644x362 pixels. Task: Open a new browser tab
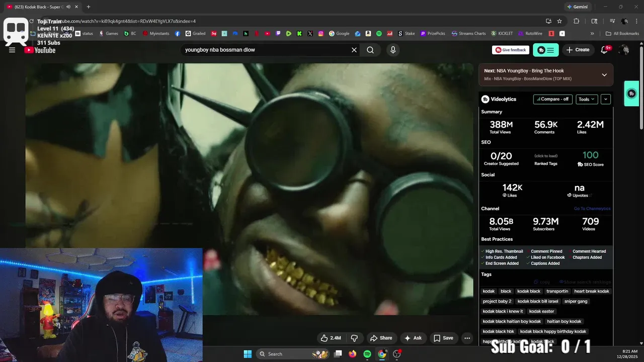pos(89,7)
